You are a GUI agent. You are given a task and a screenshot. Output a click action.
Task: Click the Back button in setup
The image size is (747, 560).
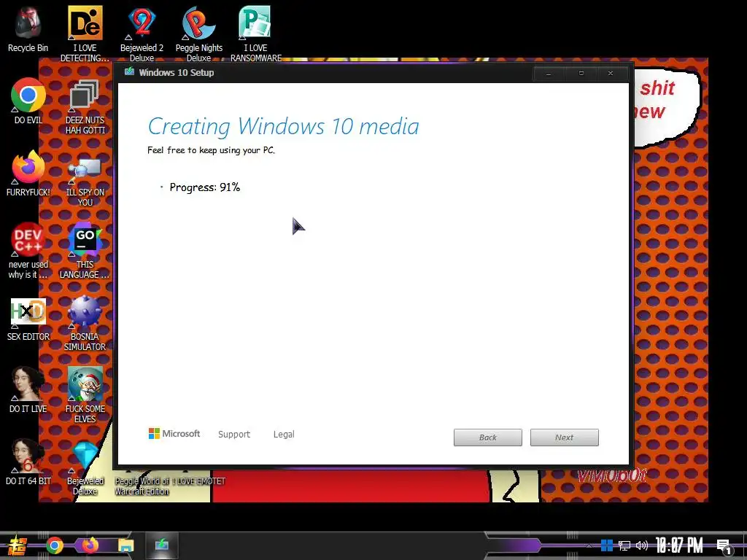click(x=488, y=437)
